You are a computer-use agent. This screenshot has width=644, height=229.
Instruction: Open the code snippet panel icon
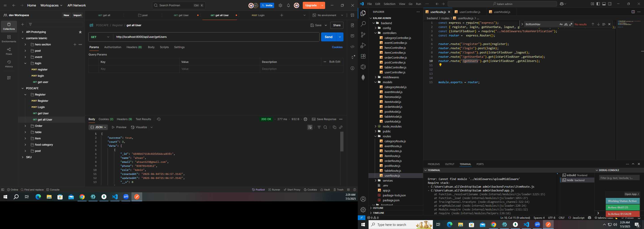[352, 47]
